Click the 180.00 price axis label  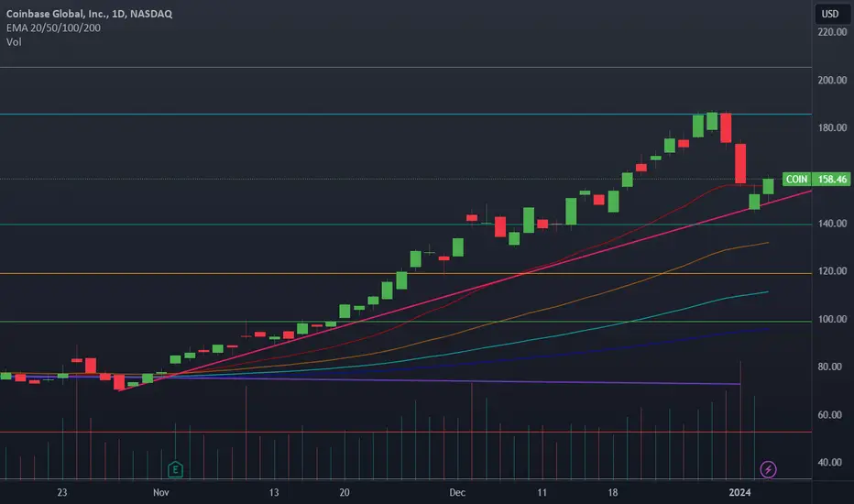832,127
